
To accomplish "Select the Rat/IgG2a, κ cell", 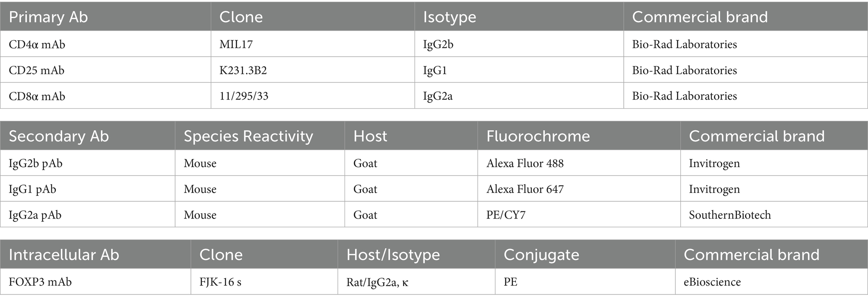I will [x=377, y=282].
